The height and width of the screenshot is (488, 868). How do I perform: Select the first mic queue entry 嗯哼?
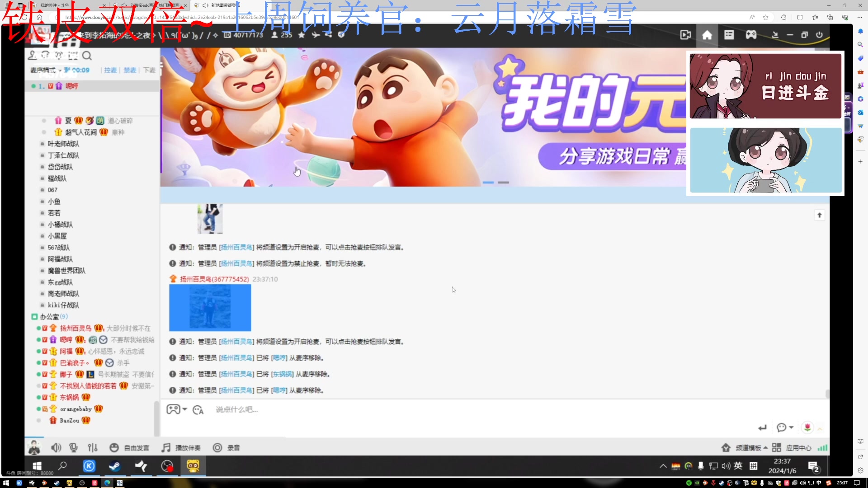[93, 86]
